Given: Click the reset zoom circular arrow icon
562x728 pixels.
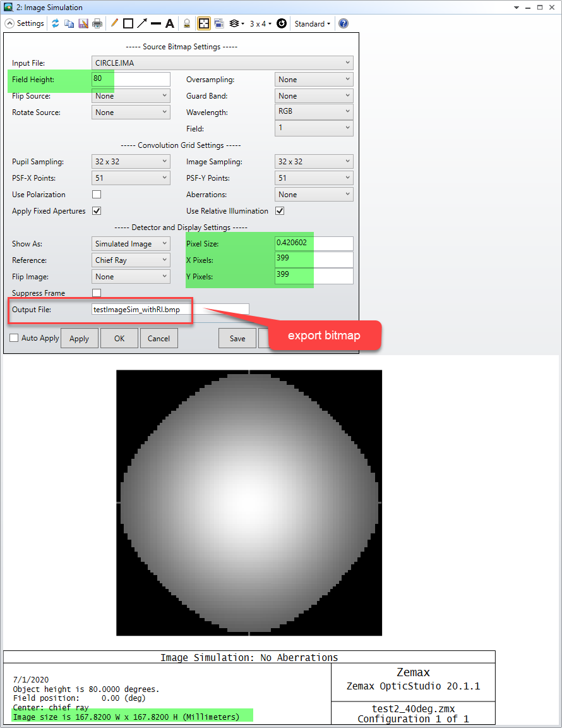Looking at the screenshot, I should [x=281, y=23].
